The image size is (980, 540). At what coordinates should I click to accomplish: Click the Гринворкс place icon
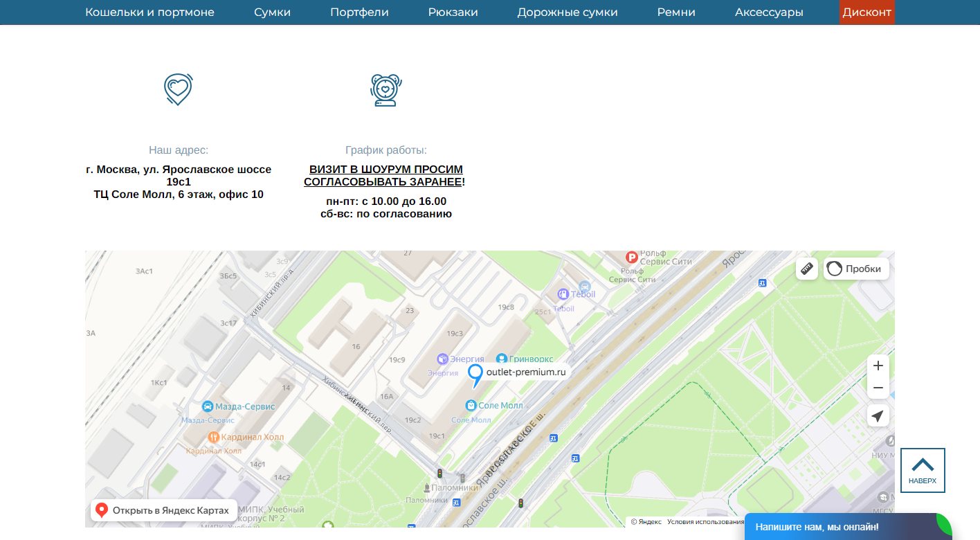click(501, 359)
